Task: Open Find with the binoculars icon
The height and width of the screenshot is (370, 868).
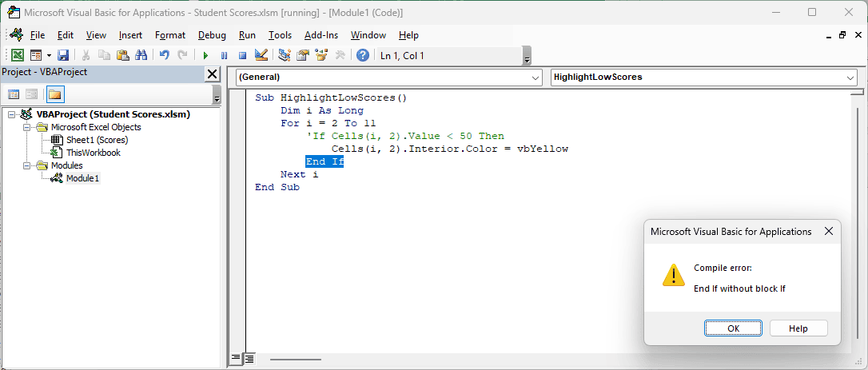Action: 141,55
